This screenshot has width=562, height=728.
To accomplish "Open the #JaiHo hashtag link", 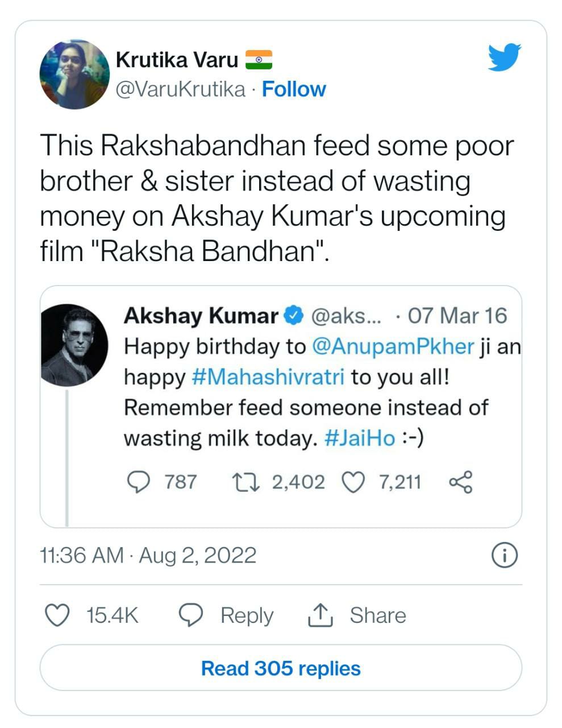I will click(x=360, y=439).
